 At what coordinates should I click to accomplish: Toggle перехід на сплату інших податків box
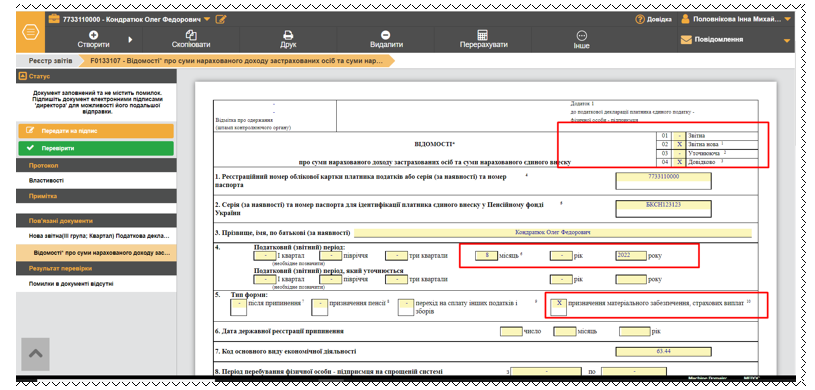406,307
